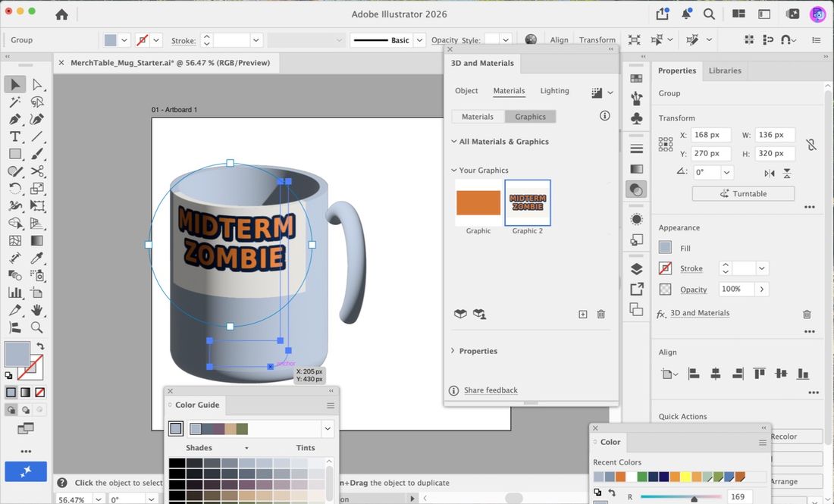Click the Turntable button
Screen dimensions: 834x504
tap(743, 193)
